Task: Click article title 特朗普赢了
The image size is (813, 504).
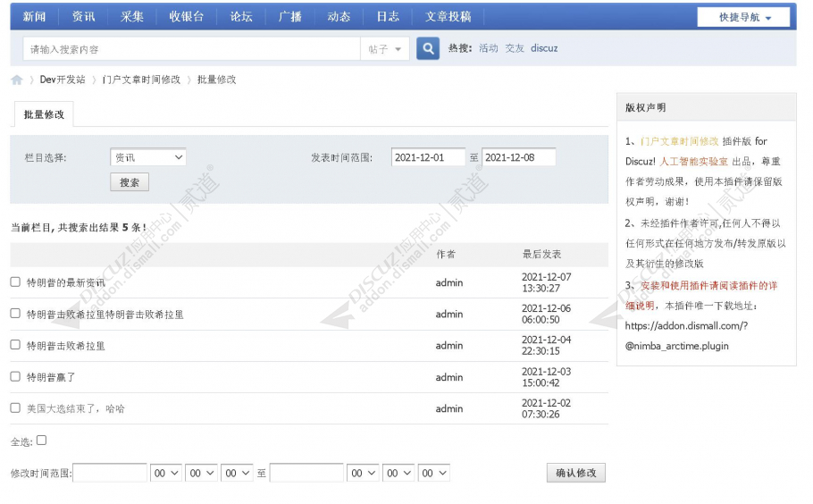Action: point(51,377)
